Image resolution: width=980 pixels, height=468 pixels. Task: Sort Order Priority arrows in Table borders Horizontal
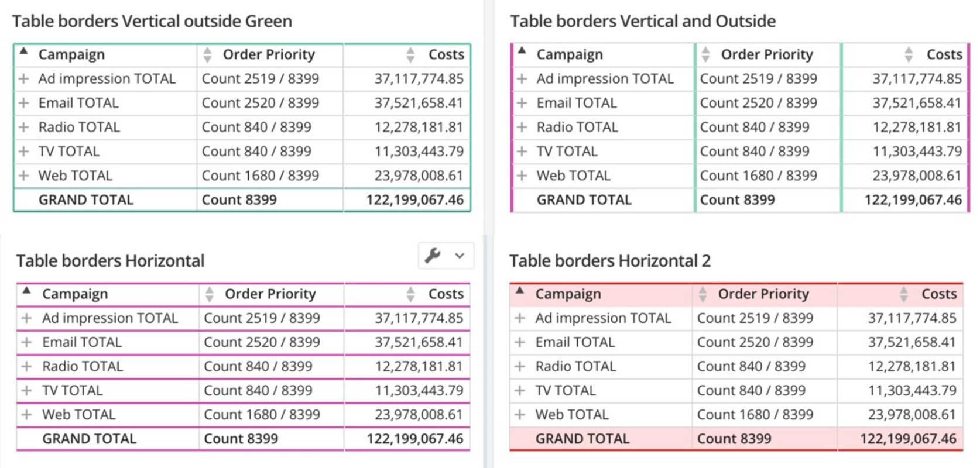point(210,294)
